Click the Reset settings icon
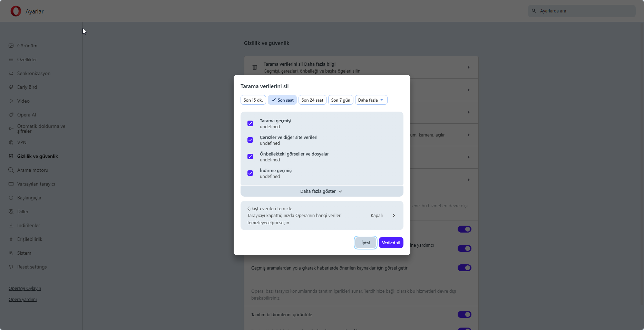This screenshot has height=330, width=644. pos(11,267)
